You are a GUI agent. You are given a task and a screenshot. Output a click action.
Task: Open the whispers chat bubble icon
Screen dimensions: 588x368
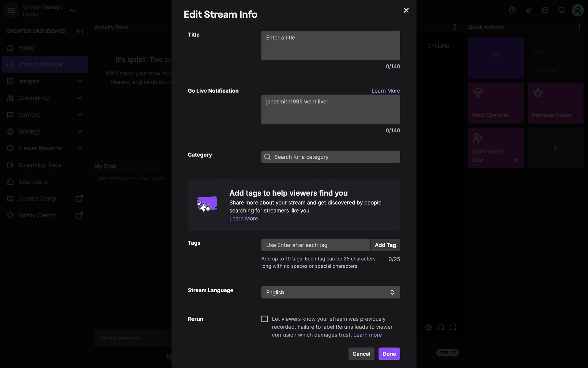coord(561,10)
